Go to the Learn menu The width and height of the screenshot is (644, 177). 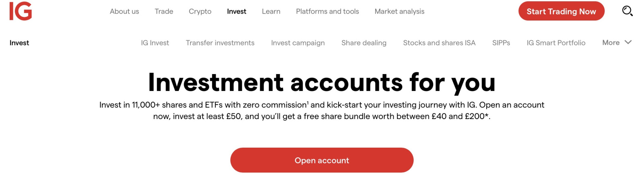coord(271,11)
